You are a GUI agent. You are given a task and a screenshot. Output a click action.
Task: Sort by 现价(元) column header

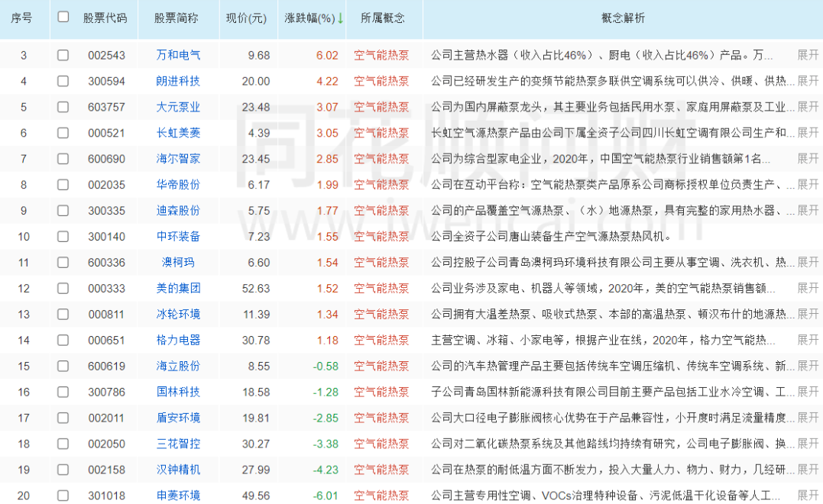point(246,18)
